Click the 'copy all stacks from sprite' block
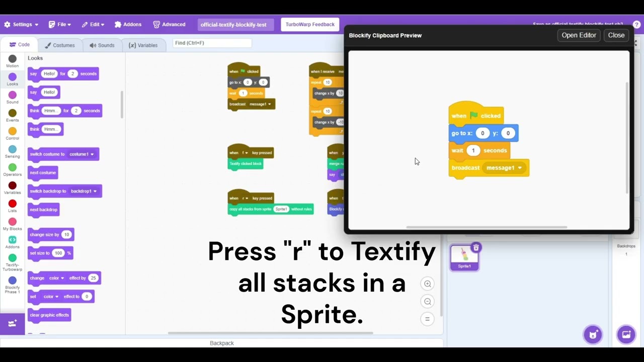 (x=271, y=209)
